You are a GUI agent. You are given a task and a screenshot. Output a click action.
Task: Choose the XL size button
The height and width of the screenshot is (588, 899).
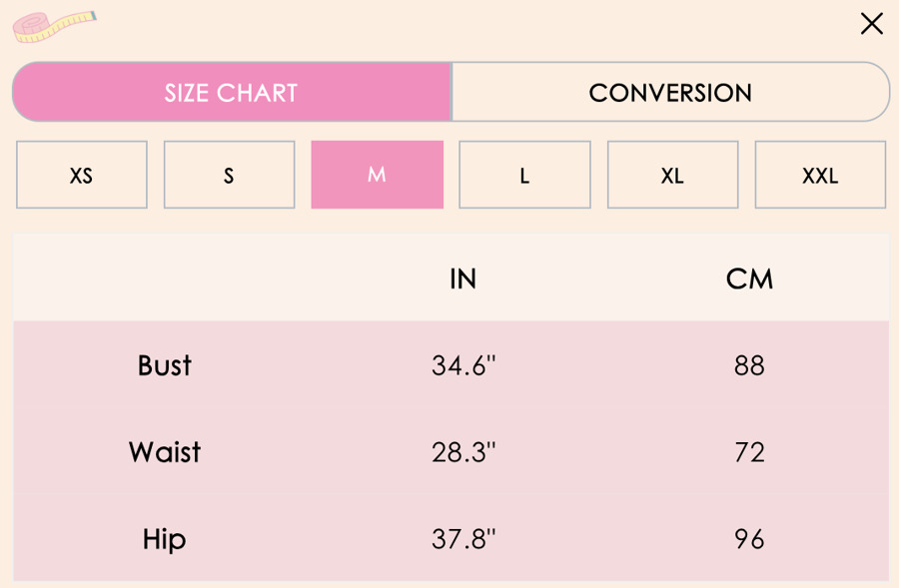[672, 176]
